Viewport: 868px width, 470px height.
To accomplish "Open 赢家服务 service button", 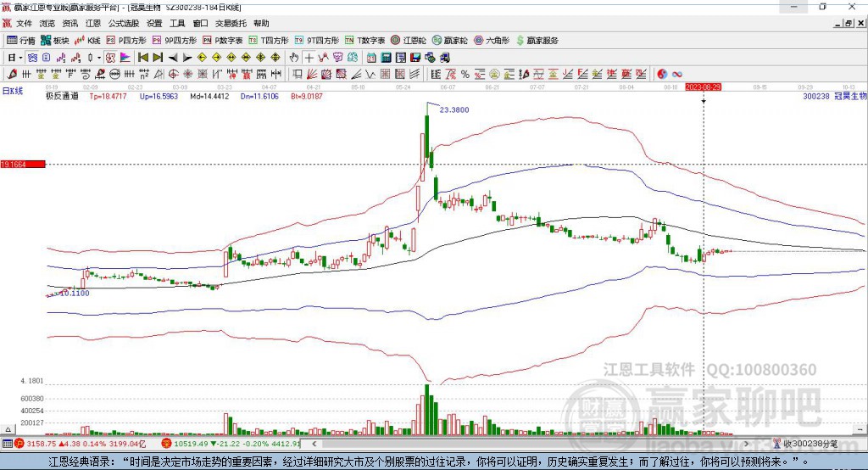I will 537,41.
